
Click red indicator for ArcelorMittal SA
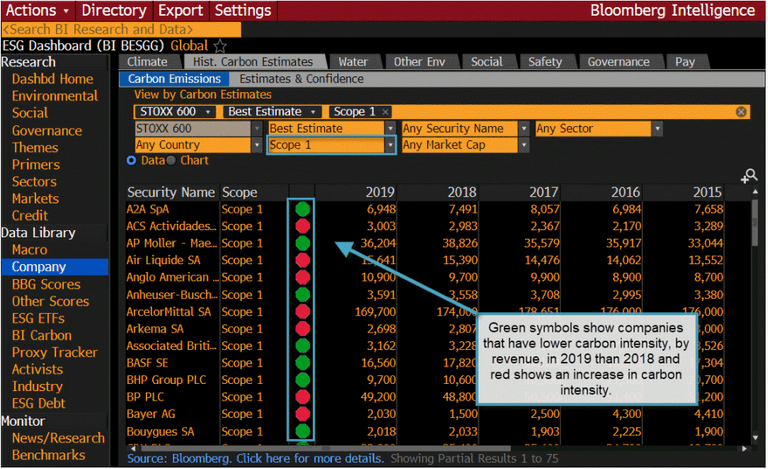[x=303, y=312]
